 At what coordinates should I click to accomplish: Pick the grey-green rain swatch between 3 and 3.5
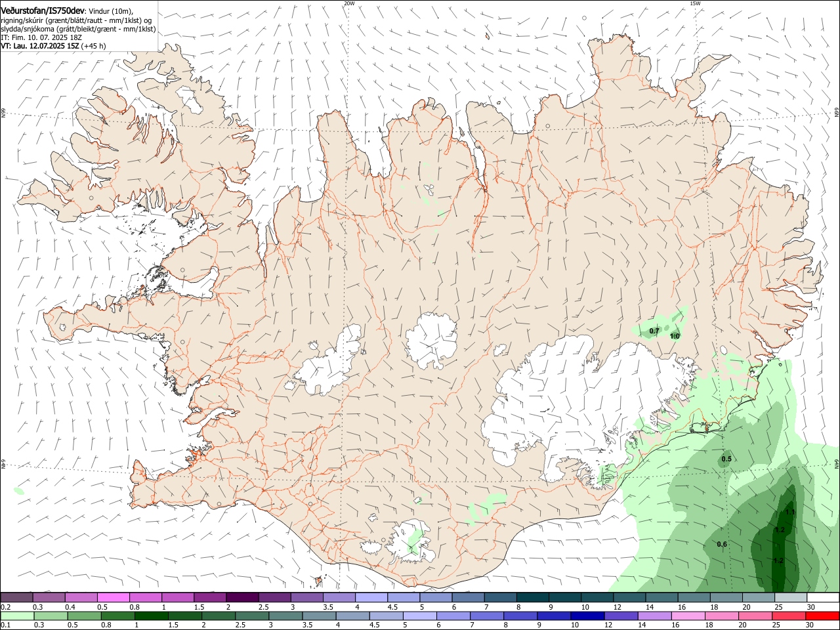pyautogui.click(x=285, y=616)
